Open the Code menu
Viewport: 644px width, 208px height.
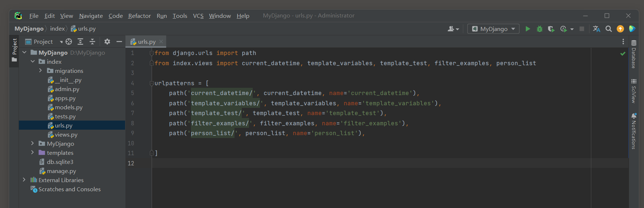[116, 16]
